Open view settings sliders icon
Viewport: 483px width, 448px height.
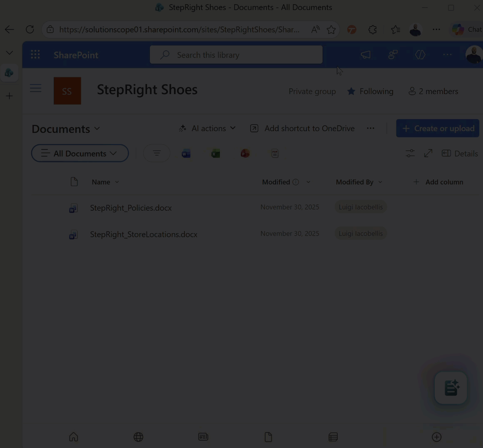pos(410,154)
